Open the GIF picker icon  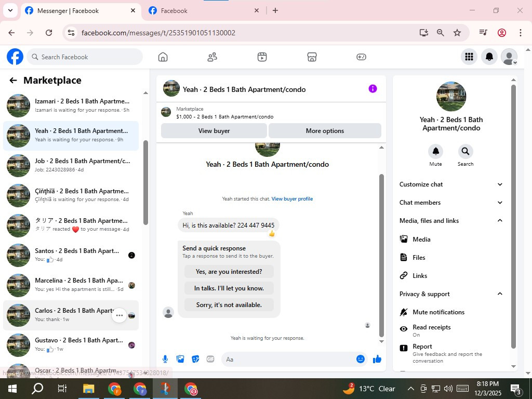click(210, 359)
